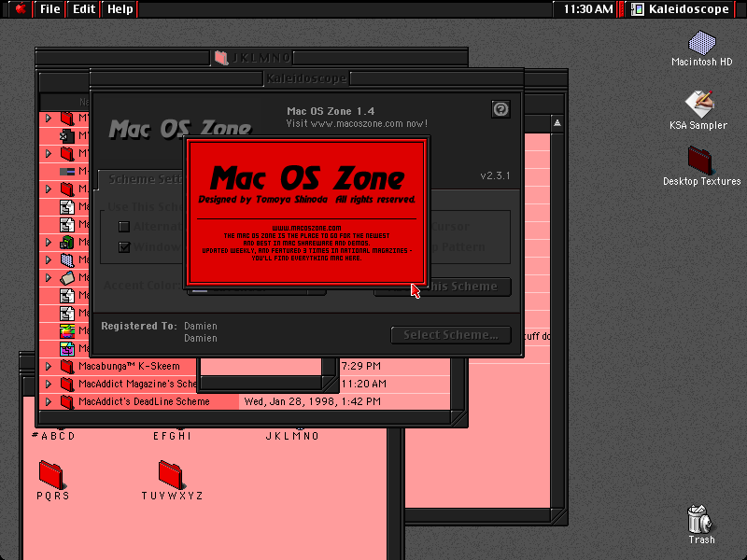The height and width of the screenshot is (560, 747).
Task: Select the dotted hard disk icon in the list
Action: [x=67, y=260]
